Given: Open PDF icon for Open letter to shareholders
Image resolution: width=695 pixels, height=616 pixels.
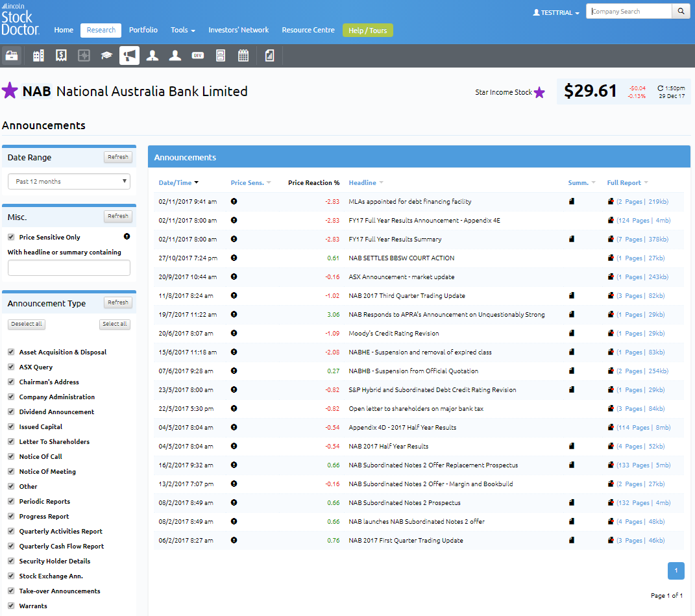Looking at the screenshot, I should point(611,408).
